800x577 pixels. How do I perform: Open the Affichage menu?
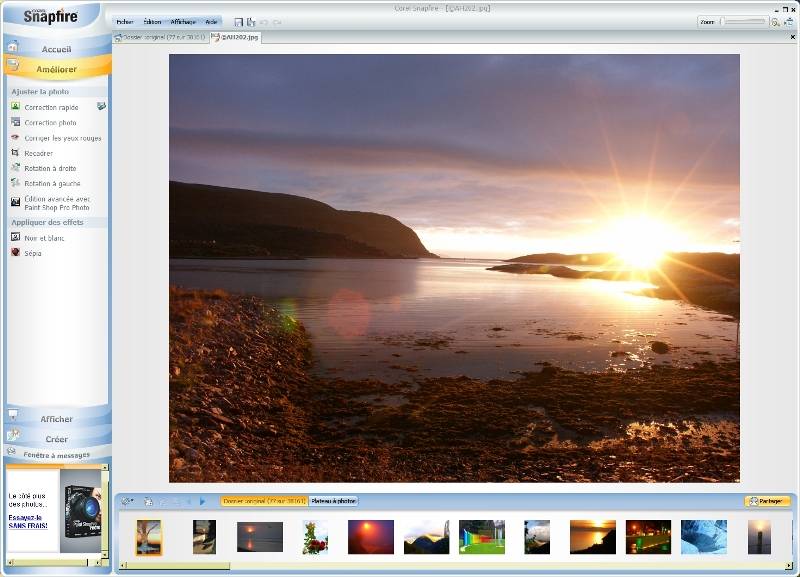tap(183, 22)
